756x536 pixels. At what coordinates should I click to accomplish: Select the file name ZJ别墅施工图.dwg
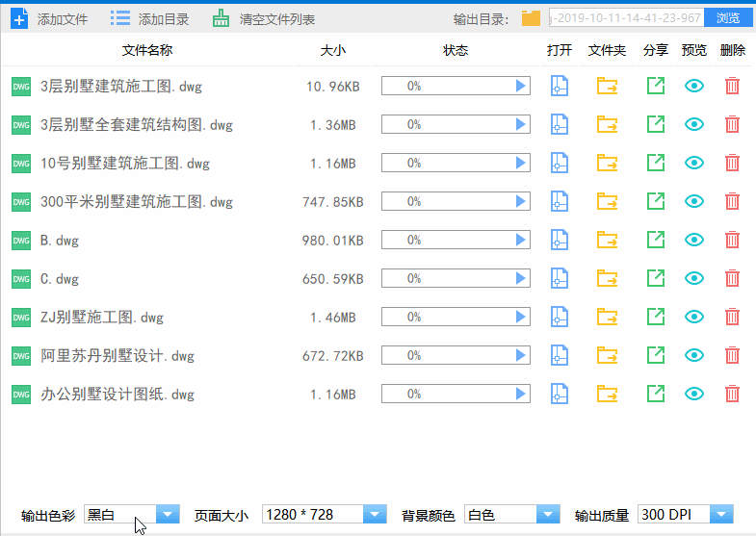(x=102, y=318)
